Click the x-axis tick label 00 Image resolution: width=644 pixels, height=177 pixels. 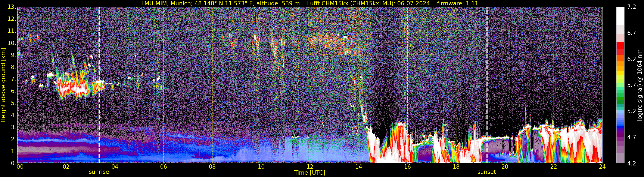click(20, 167)
